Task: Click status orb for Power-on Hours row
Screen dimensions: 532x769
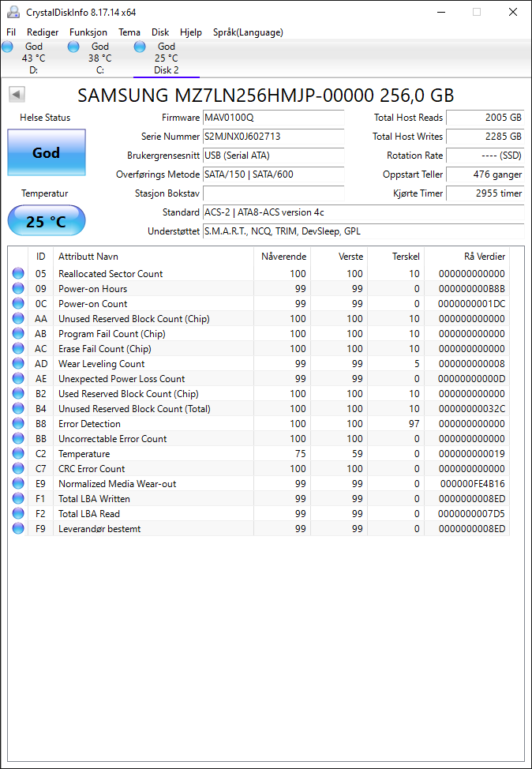Action: [18, 289]
